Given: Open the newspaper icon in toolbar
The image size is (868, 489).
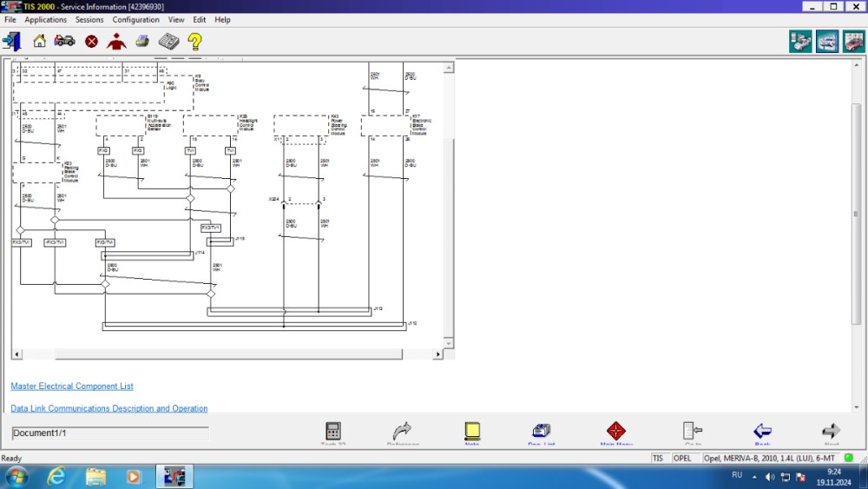Looking at the screenshot, I should (168, 41).
